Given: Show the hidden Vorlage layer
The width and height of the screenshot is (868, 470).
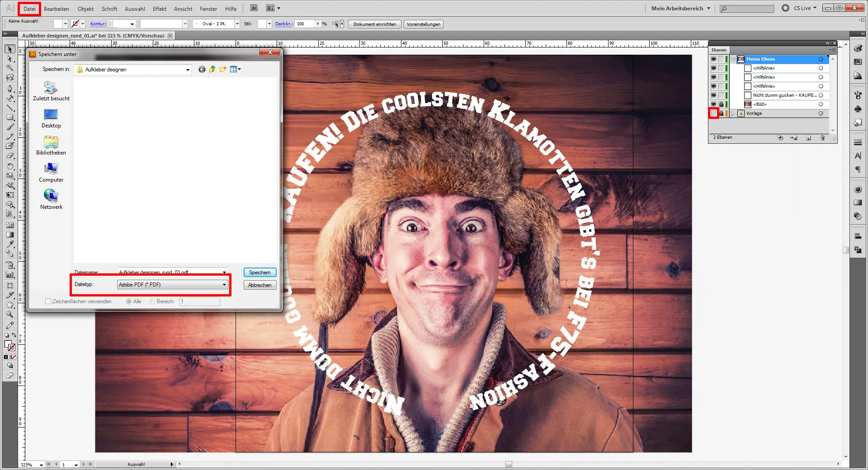Looking at the screenshot, I should [x=713, y=113].
